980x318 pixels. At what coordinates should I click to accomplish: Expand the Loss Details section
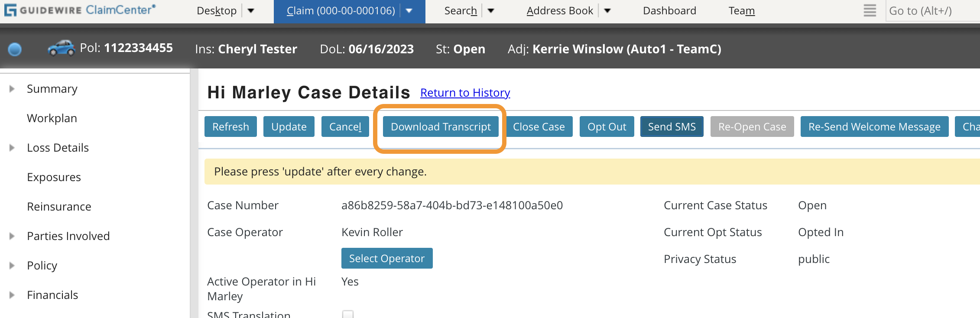(12, 148)
